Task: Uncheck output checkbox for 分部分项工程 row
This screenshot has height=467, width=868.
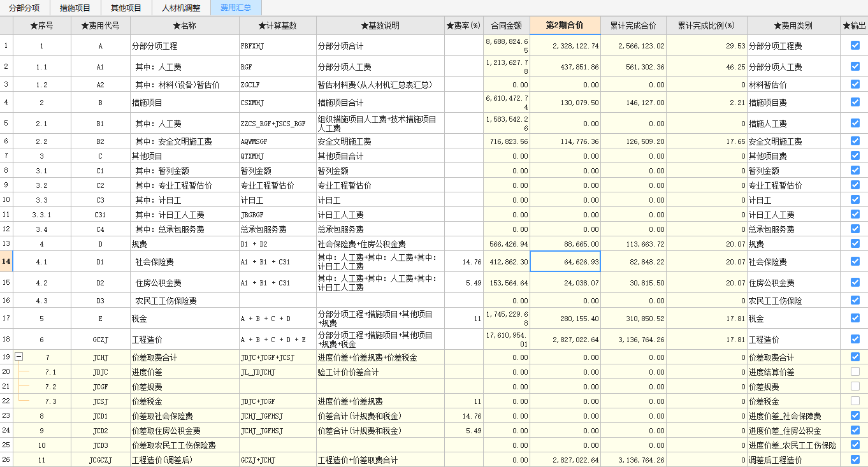Action: pos(855,46)
